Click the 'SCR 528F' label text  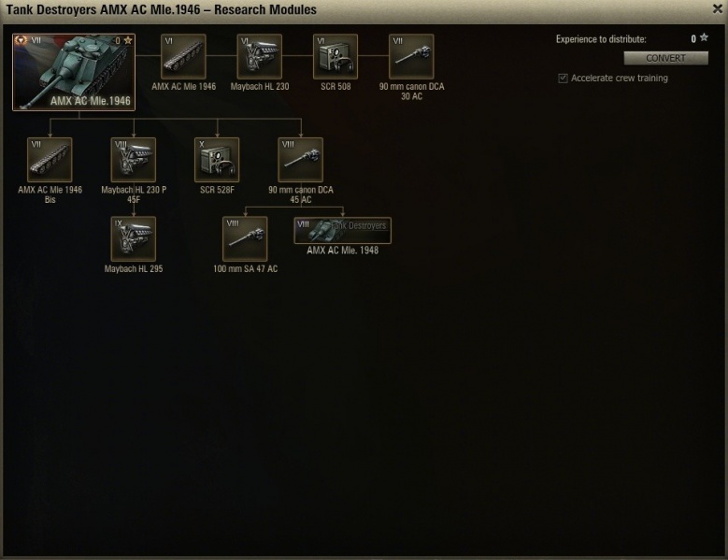217,190
